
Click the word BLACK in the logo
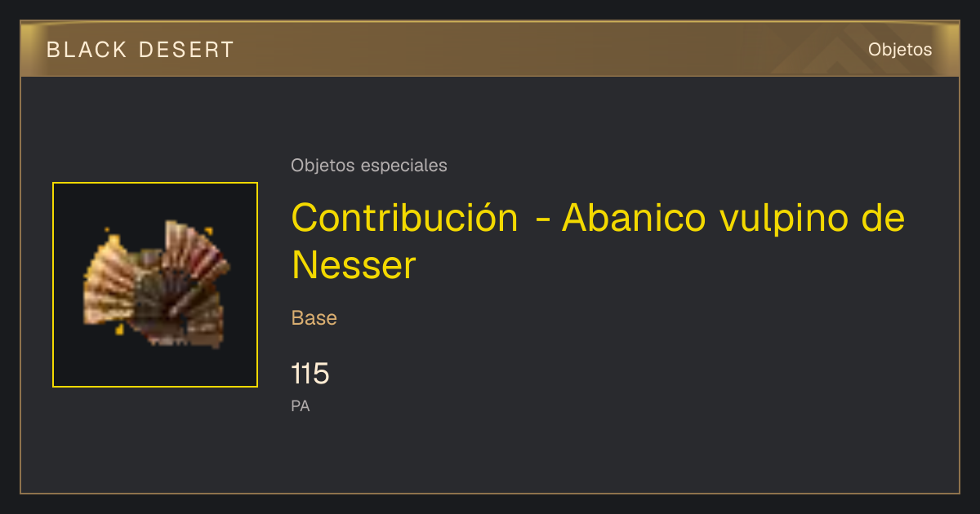[87, 50]
